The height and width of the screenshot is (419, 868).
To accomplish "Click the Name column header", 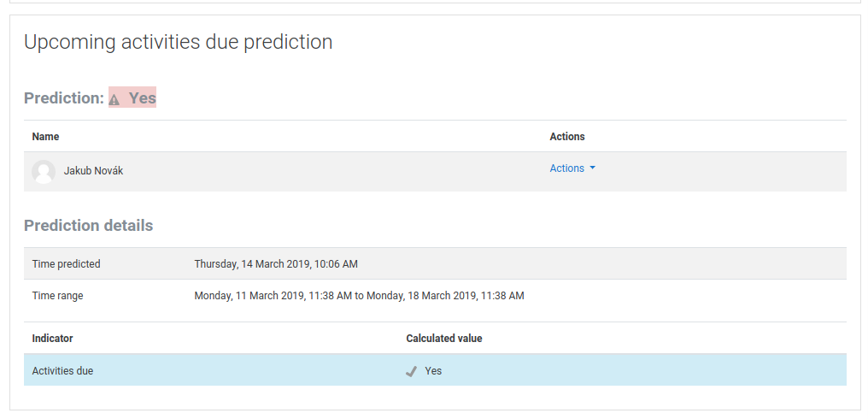I will (45, 136).
